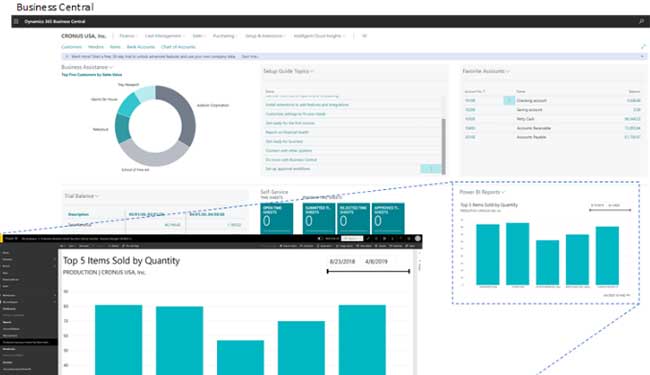
Task: Click the Submitted Time Sheets tile
Action: point(318,219)
